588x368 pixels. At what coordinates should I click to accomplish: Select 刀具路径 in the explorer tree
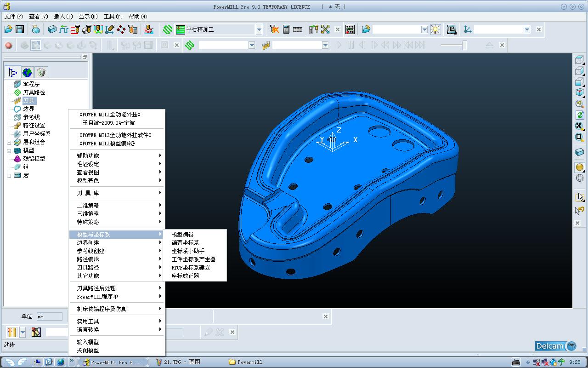click(x=34, y=92)
